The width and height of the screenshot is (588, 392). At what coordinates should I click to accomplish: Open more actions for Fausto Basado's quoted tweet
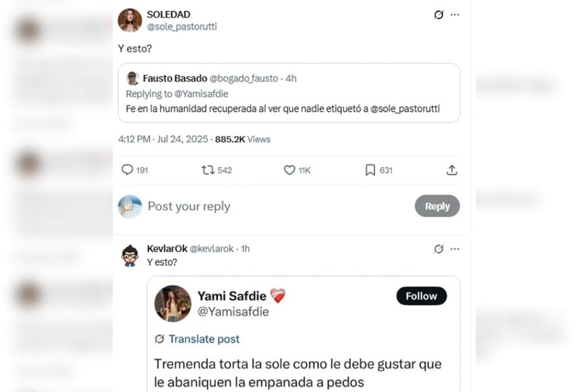pos(449,78)
